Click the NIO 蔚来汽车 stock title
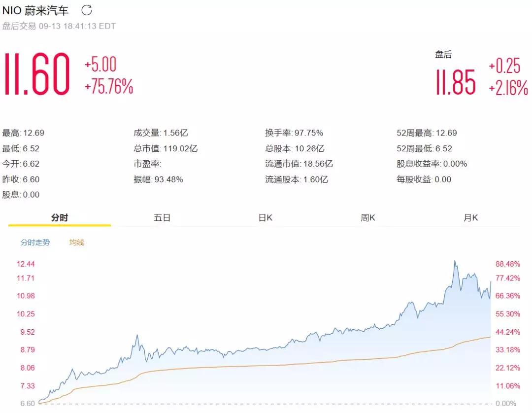 36,10
